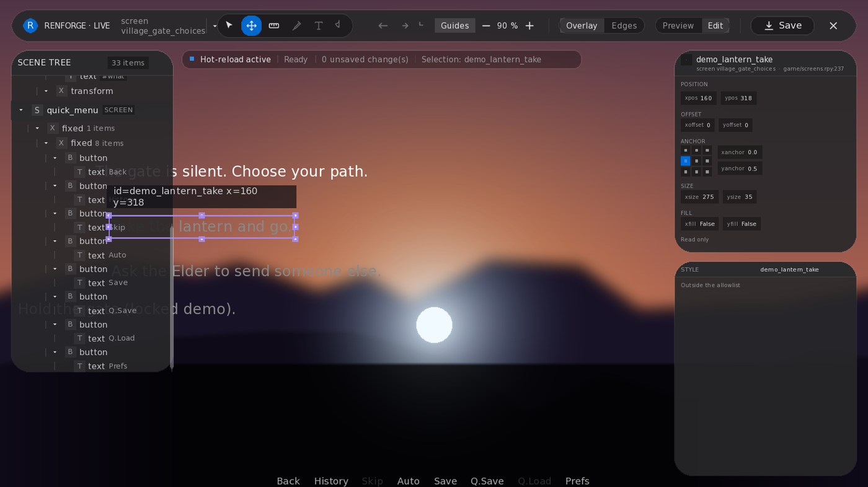The image size is (868, 487).
Task: Close the editor with the X icon
Action: click(x=833, y=25)
